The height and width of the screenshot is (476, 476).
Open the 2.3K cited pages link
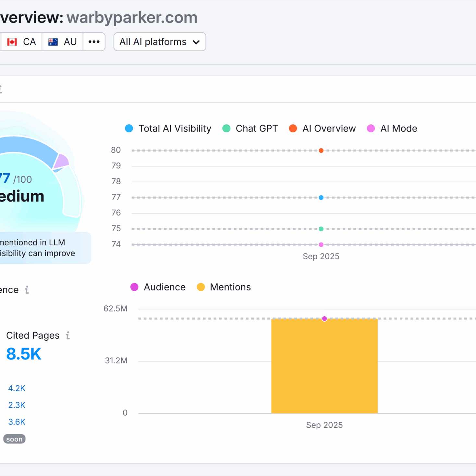click(x=17, y=405)
